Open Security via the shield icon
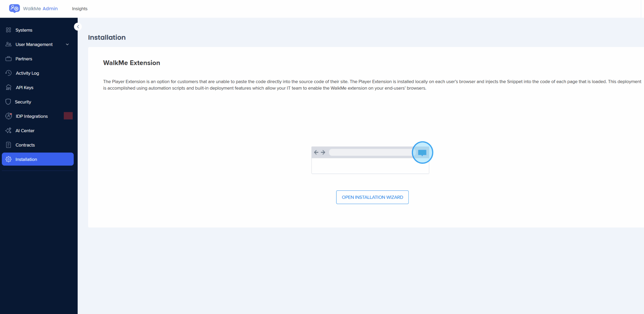This screenshot has width=644, height=314. (9, 102)
